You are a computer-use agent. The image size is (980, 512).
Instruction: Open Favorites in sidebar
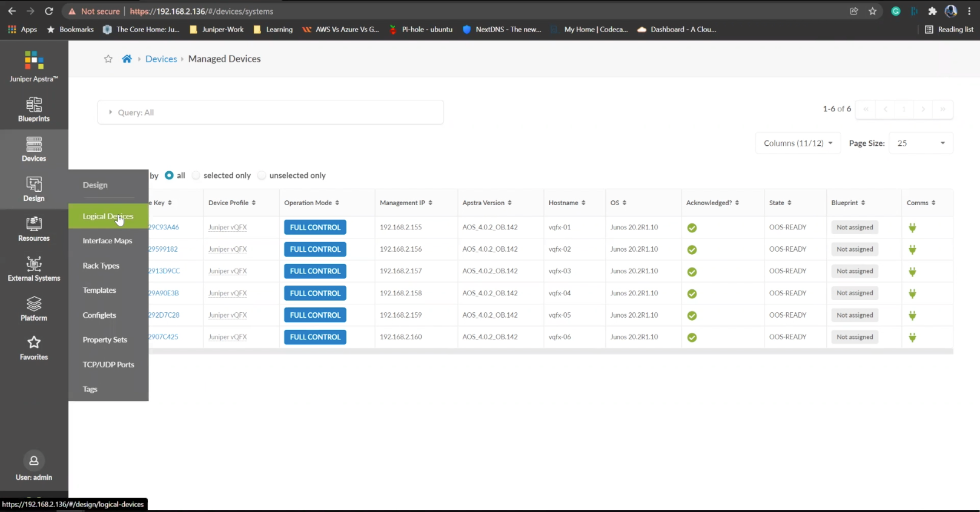[34, 349]
